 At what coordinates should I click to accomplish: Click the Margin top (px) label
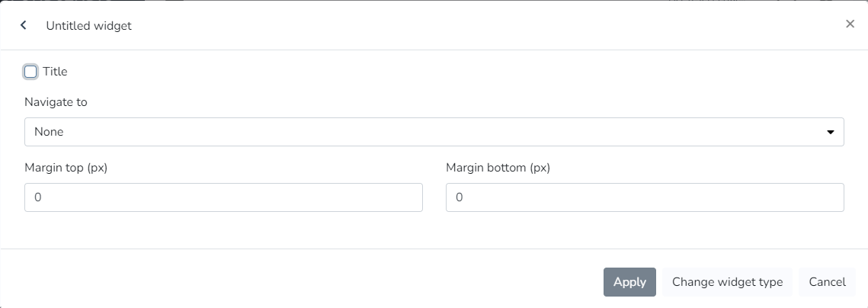66,168
